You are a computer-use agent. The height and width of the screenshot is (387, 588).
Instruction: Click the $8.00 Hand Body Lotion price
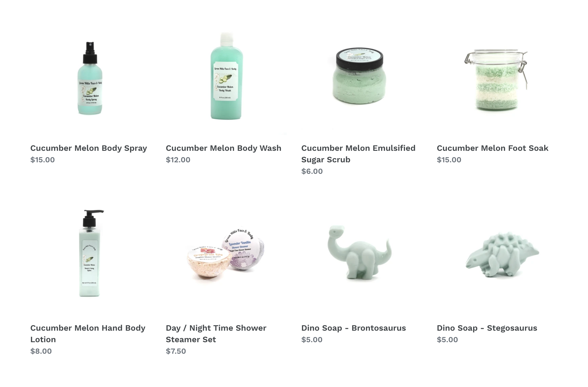point(41,351)
